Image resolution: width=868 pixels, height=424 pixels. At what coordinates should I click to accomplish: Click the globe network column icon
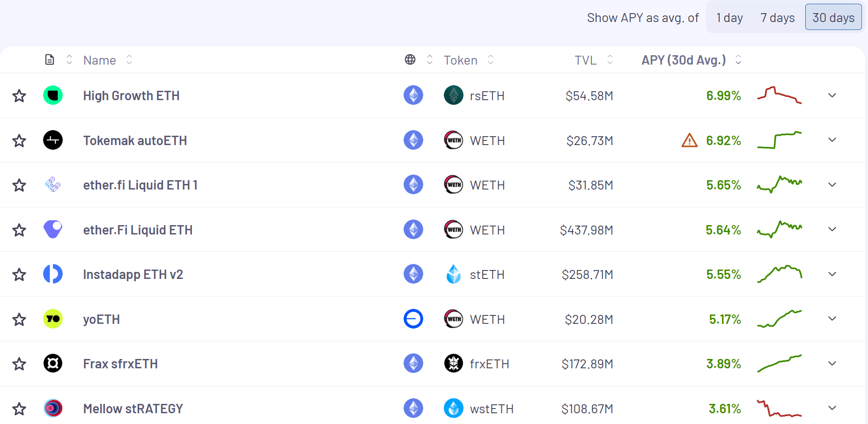410,60
